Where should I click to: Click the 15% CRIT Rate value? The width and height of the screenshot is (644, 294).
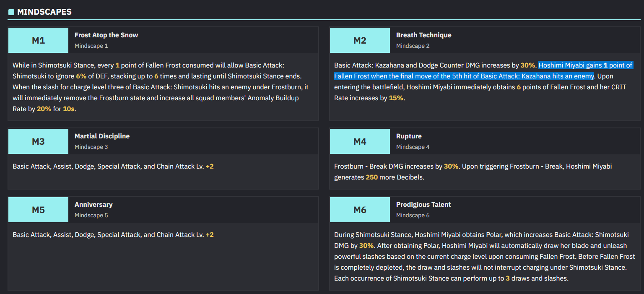point(396,98)
